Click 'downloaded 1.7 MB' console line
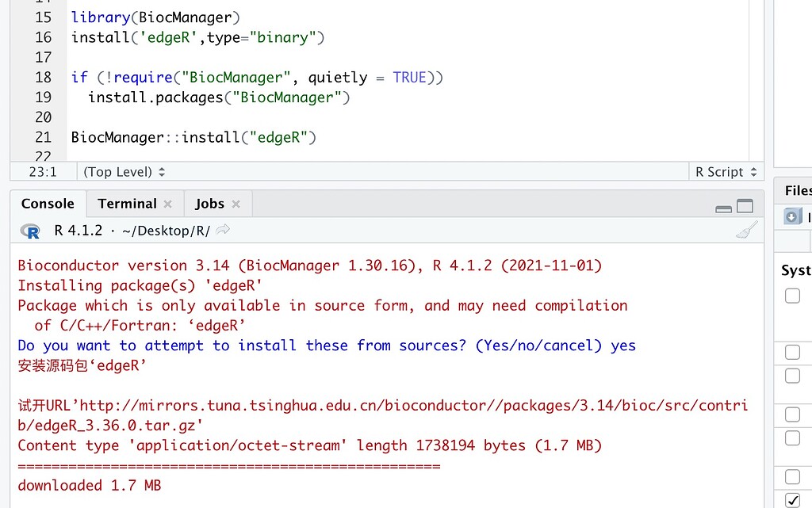812x508 pixels. coord(90,485)
